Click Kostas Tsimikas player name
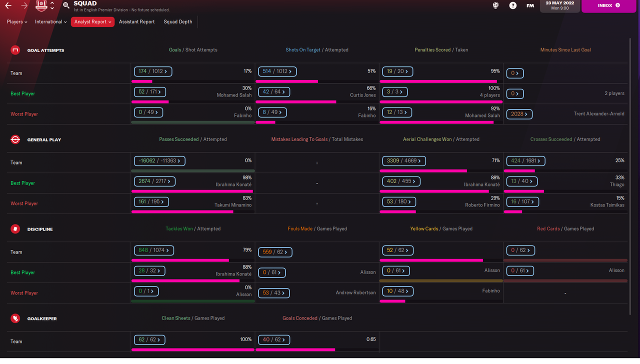This screenshot has width=640, height=364. 606,205
